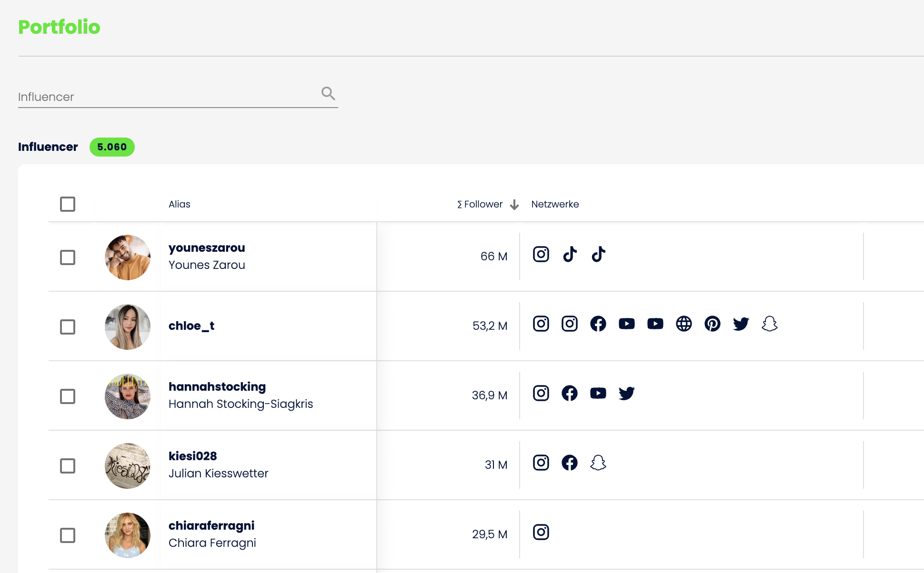
Task: Open chiaraferragni's Instagram icon
Action: click(541, 533)
